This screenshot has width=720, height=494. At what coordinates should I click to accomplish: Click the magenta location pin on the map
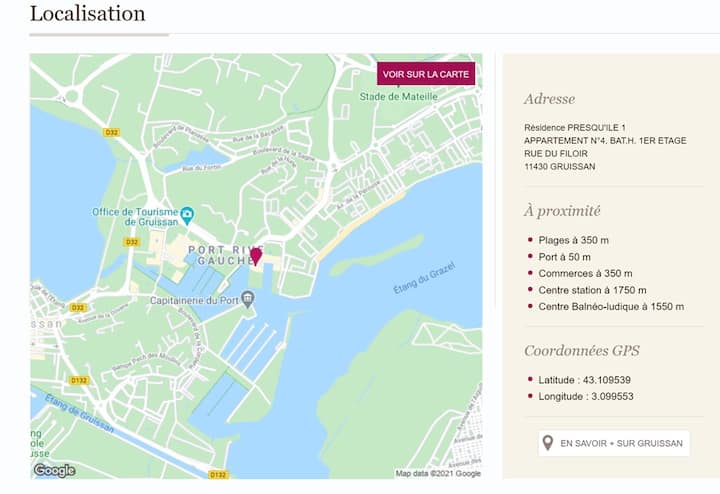coord(256,256)
